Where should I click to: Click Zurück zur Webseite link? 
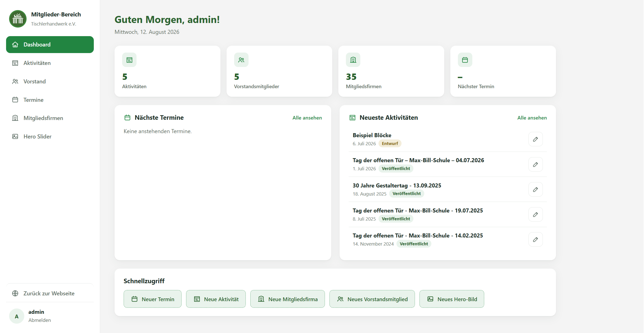coord(50,293)
